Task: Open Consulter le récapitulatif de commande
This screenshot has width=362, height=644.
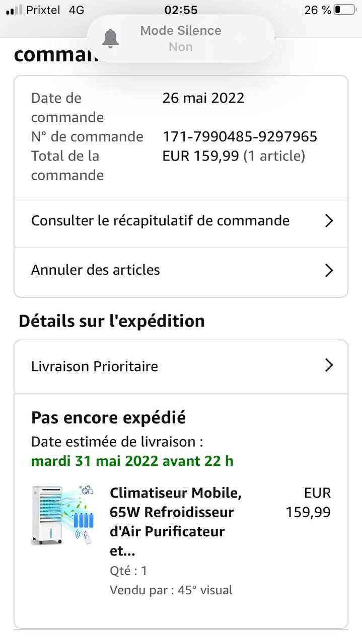Action: [x=160, y=221]
